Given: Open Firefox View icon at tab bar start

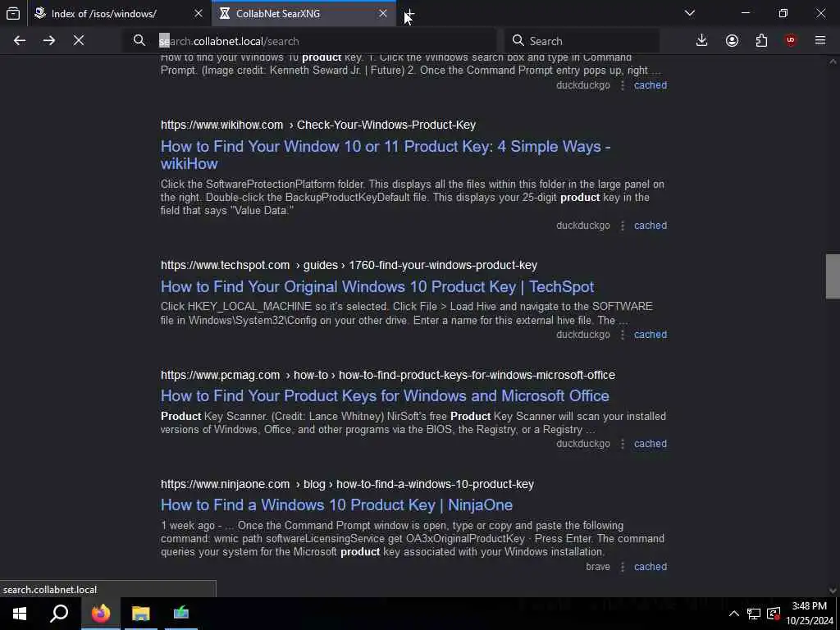Looking at the screenshot, I should coord(13,13).
